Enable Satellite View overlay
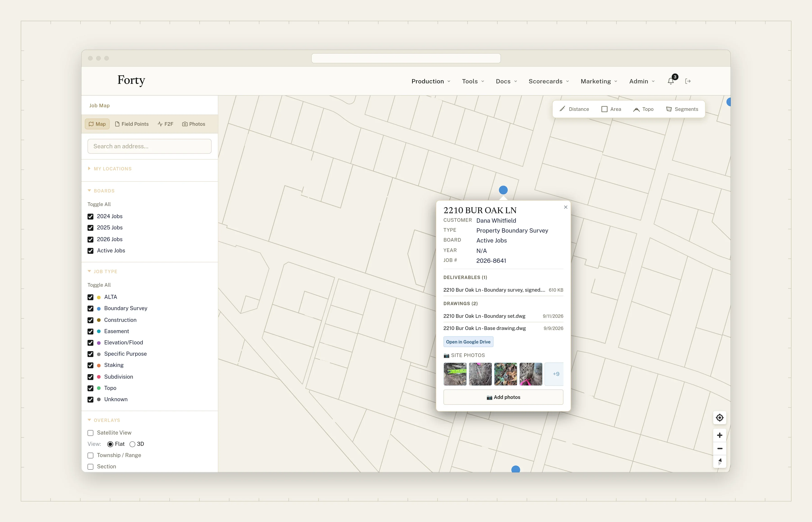The height and width of the screenshot is (522, 812). click(91, 433)
